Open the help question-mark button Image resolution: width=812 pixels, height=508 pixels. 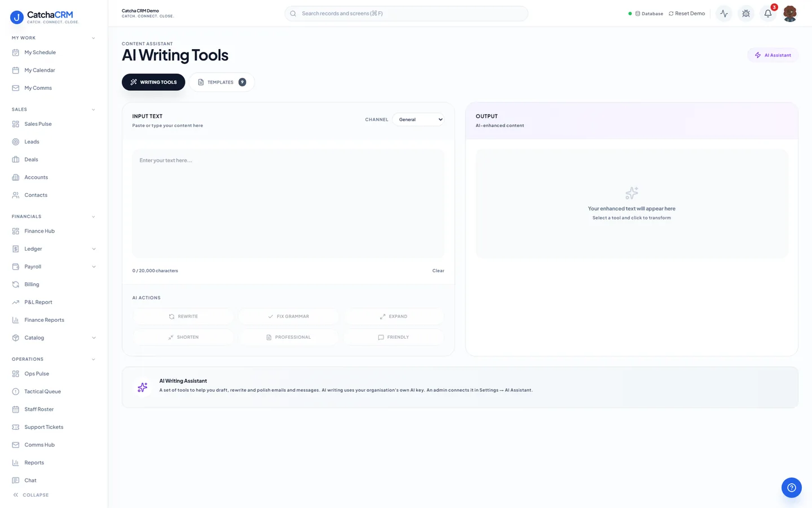(792, 488)
